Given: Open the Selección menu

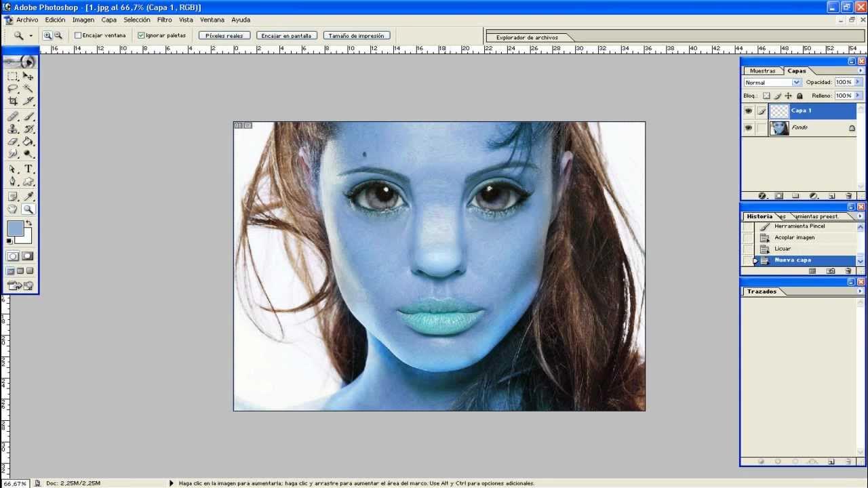Looking at the screenshot, I should [137, 20].
